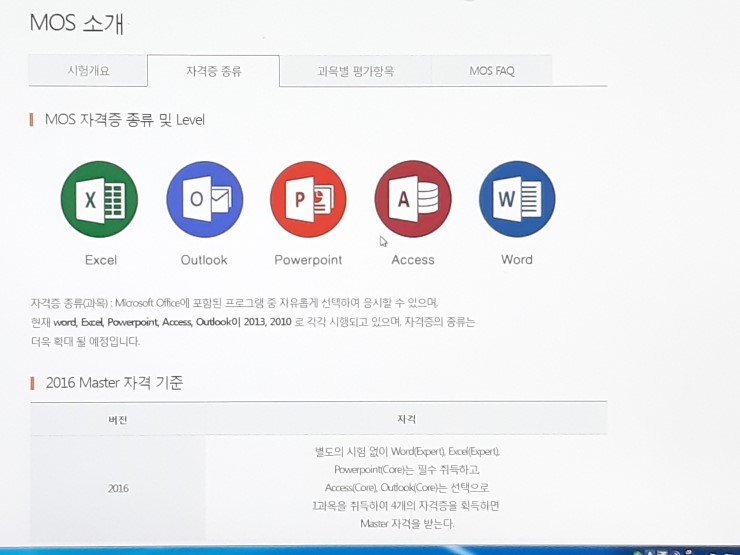
Task: Click the 버전 table column header
Action: (x=118, y=420)
